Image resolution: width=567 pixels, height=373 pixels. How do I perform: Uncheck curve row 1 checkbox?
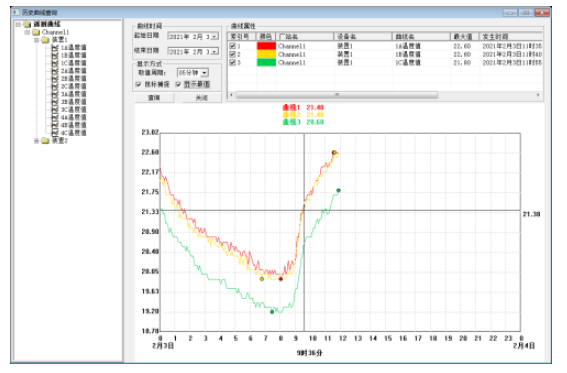(x=233, y=46)
